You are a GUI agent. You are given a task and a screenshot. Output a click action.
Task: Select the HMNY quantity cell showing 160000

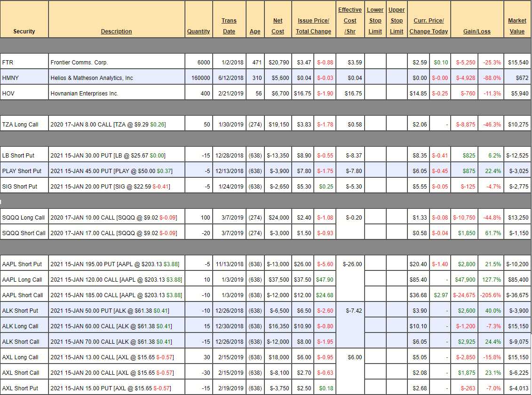(x=199, y=78)
